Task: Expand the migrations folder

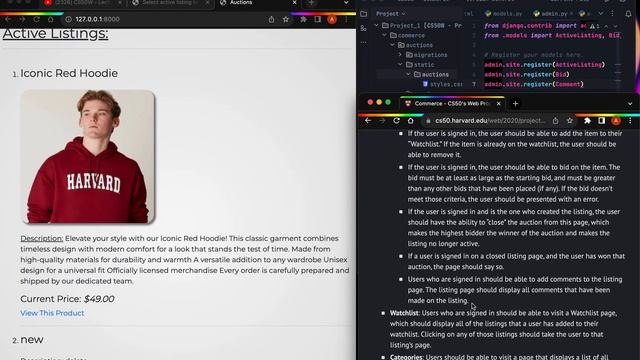Action: [400, 55]
